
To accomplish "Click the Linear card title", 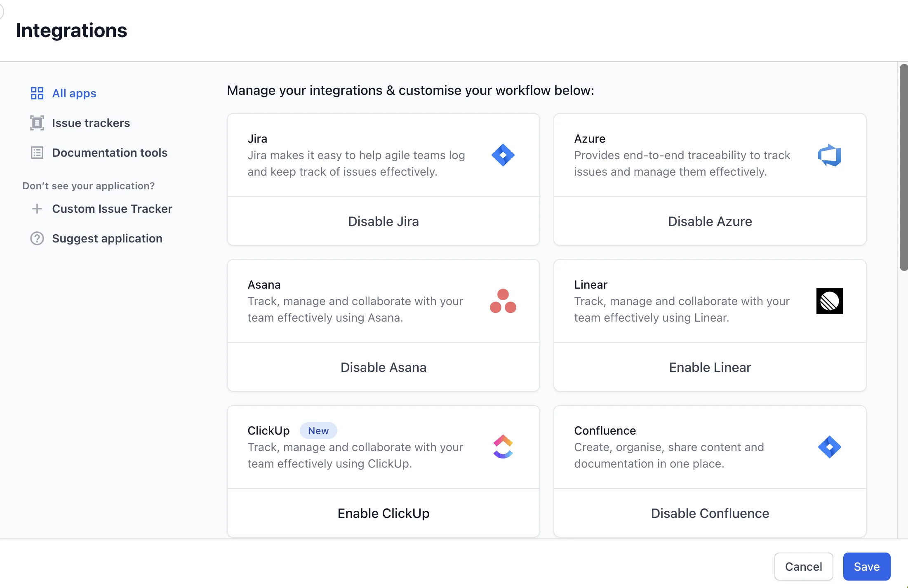I will tap(590, 285).
